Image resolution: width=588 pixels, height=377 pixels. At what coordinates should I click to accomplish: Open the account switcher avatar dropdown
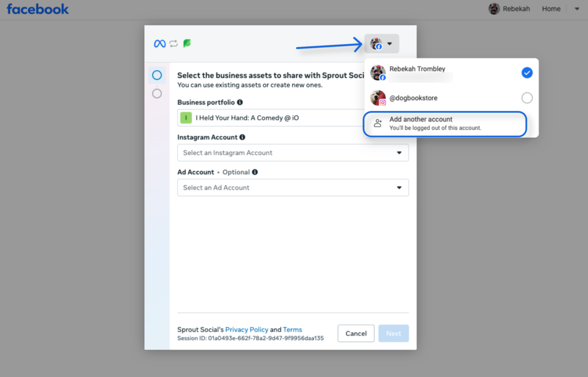point(382,44)
